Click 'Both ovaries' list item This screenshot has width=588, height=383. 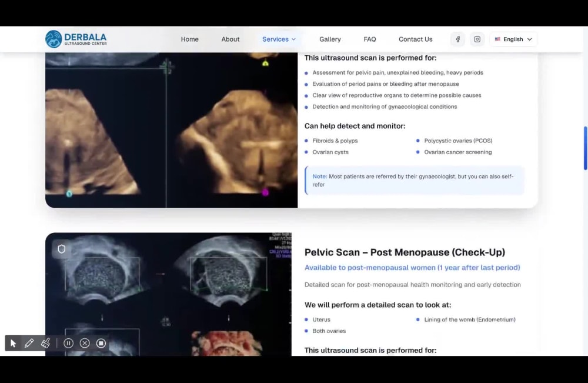[329, 331]
